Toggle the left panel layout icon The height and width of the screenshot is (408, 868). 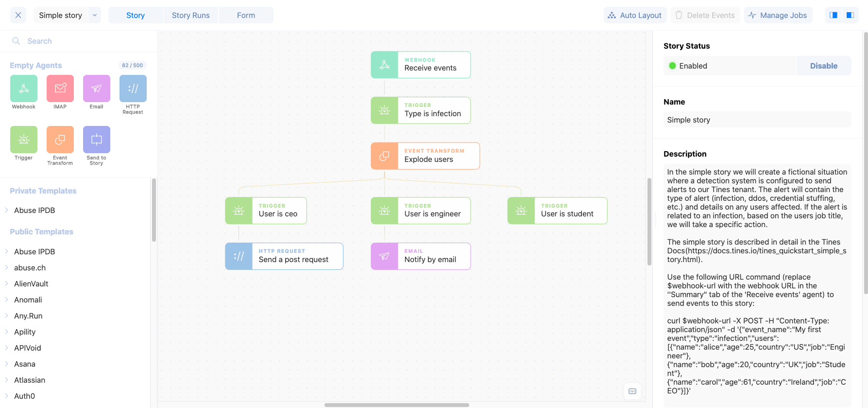coord(834,15)
